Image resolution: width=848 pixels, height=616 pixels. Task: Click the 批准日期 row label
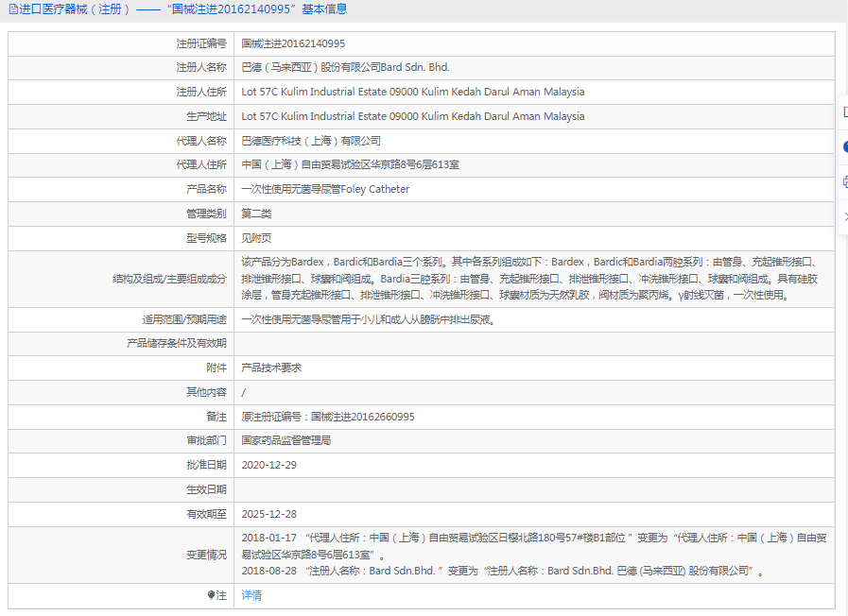click(207, 465)
